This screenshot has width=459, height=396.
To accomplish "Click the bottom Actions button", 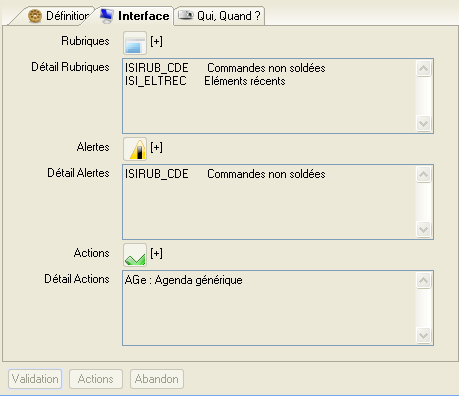I will coord(96,379).
